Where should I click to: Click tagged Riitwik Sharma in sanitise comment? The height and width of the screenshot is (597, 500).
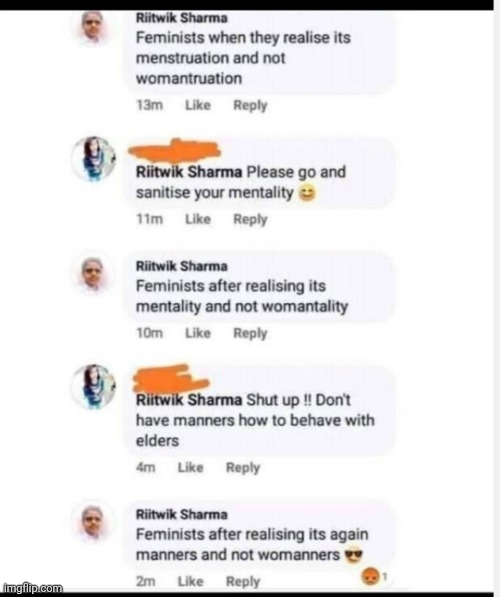coord(189,172)
